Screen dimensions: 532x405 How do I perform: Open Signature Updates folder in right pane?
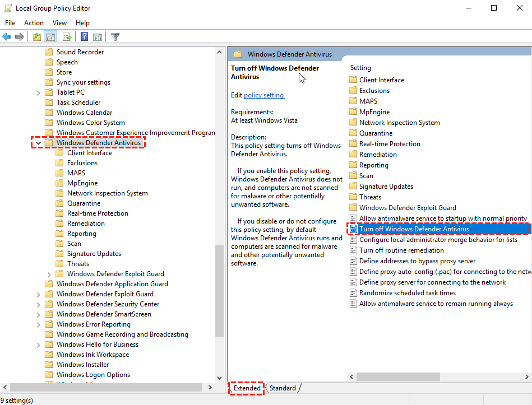pos(386,186)
